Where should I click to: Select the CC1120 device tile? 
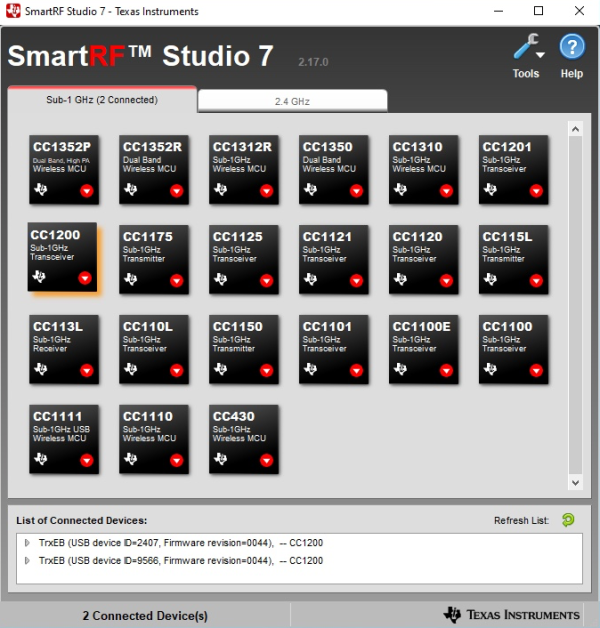click(x=424, y=260)
